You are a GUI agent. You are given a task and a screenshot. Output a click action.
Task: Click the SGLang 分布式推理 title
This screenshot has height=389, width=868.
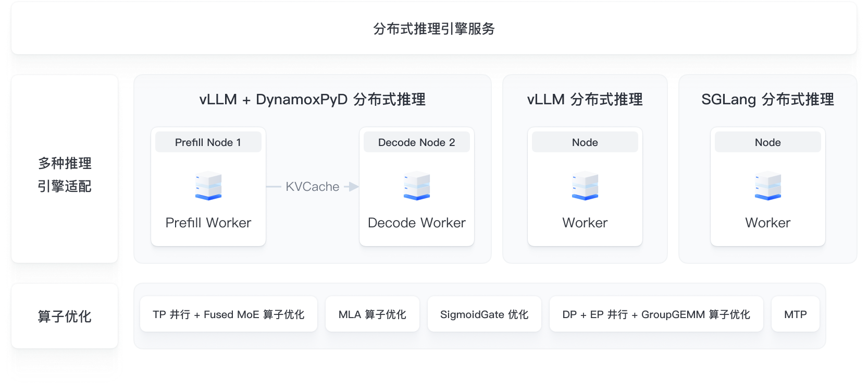pos(767,99)
